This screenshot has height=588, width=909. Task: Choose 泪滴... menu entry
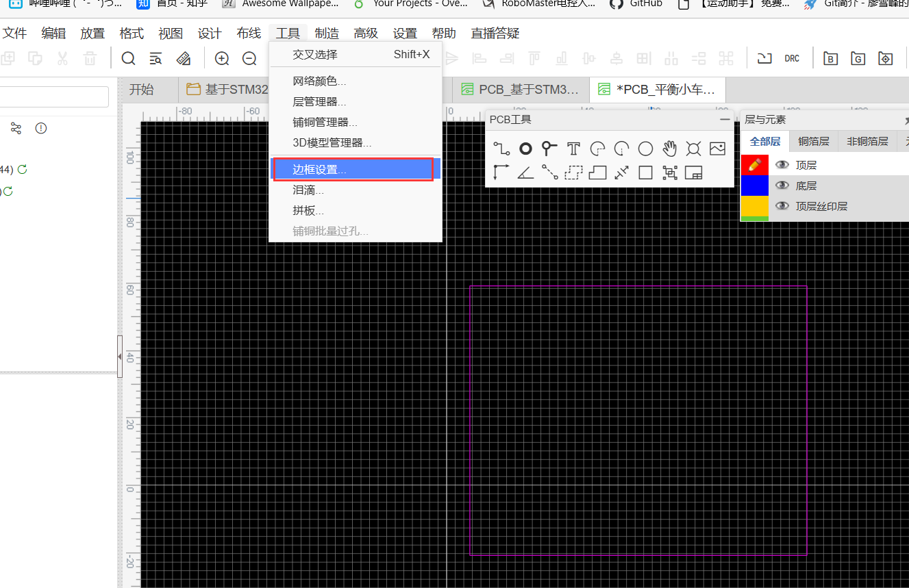pyautogui.click(x=356, y=190)
